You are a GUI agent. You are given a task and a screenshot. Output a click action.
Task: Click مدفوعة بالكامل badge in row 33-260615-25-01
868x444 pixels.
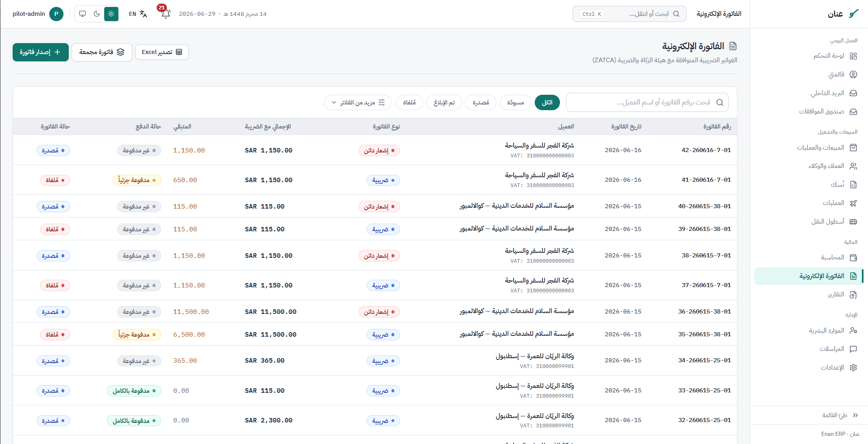point(134,391)
